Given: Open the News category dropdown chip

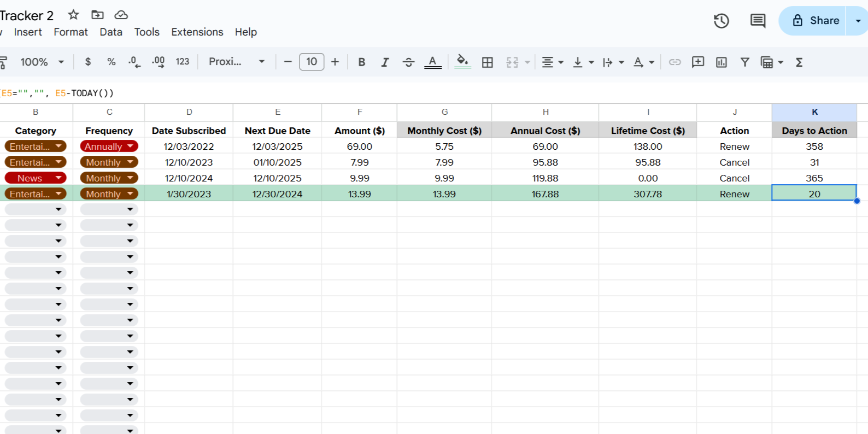Looking at the screenshot, I should 36,178.
